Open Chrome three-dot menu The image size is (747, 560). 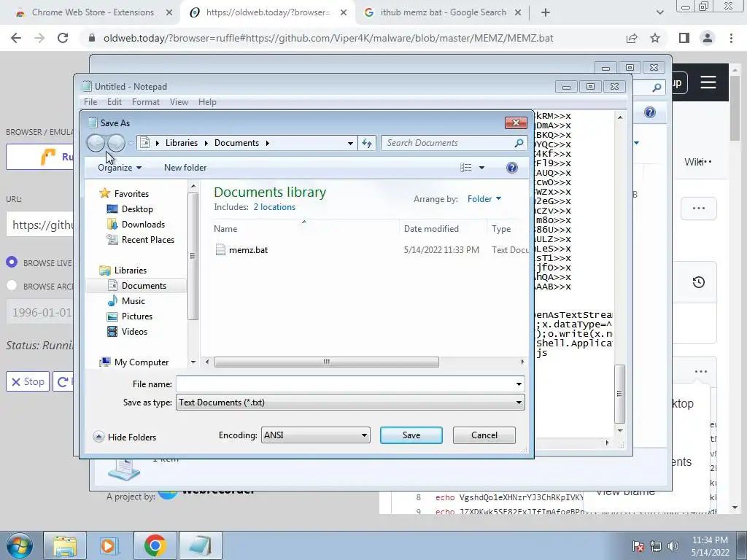pos(731,38)
